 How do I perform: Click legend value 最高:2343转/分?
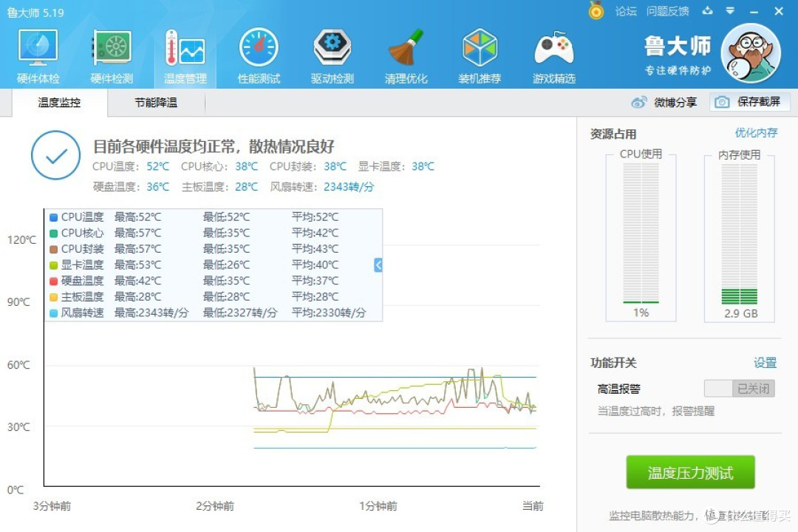[151, 313]
